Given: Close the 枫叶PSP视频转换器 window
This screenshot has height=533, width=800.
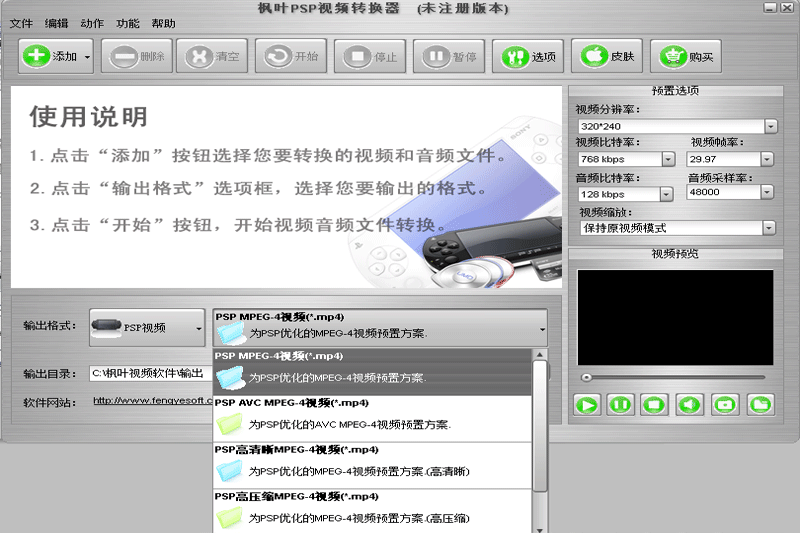Looking at the screenshot, I should (786, 8).
